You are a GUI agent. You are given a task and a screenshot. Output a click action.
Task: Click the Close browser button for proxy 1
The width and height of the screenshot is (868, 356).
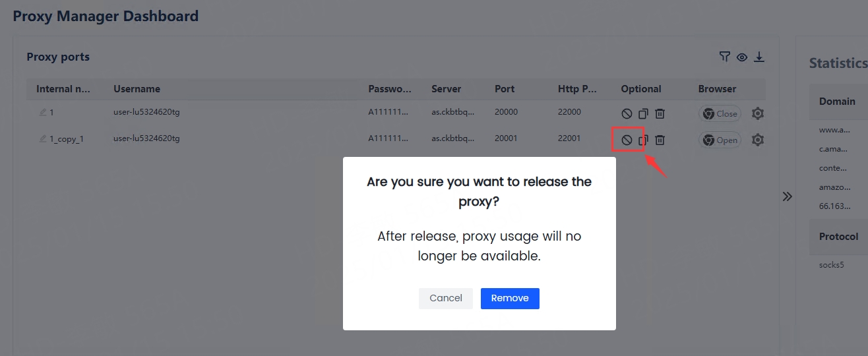click(720, 113)
